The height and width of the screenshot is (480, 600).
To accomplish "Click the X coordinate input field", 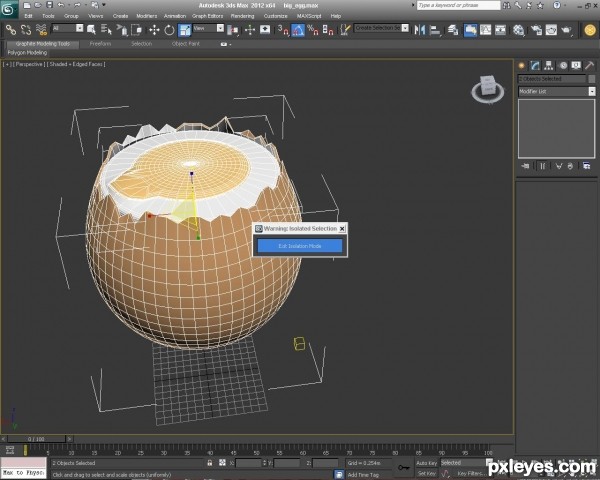I will click(x=248, y=463).
